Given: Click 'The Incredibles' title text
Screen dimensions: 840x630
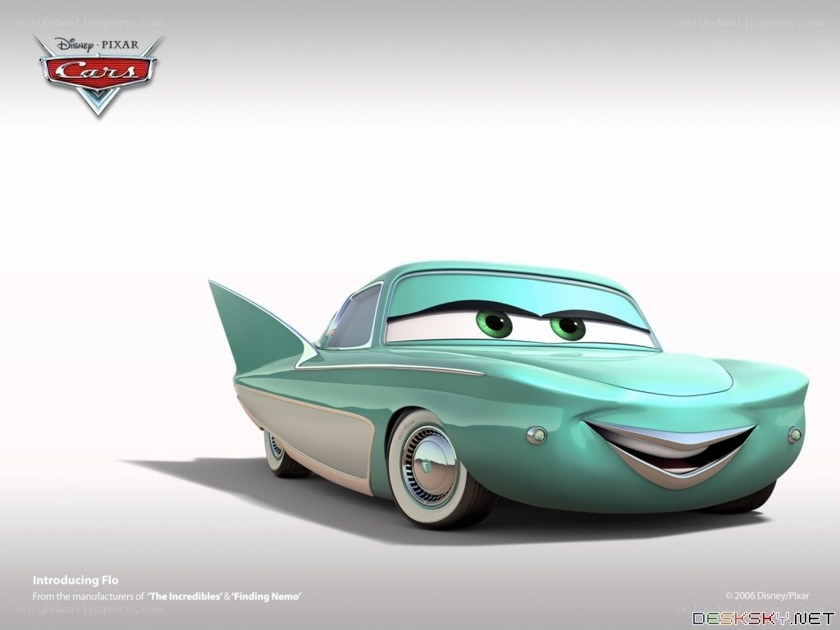Looking at the screenshot, I should [x=185, y=596].
